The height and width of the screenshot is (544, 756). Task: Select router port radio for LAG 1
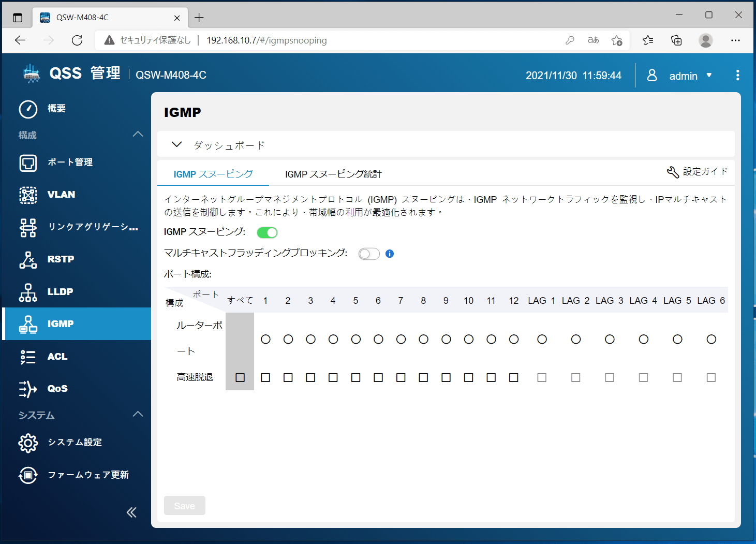click(542, 340)
